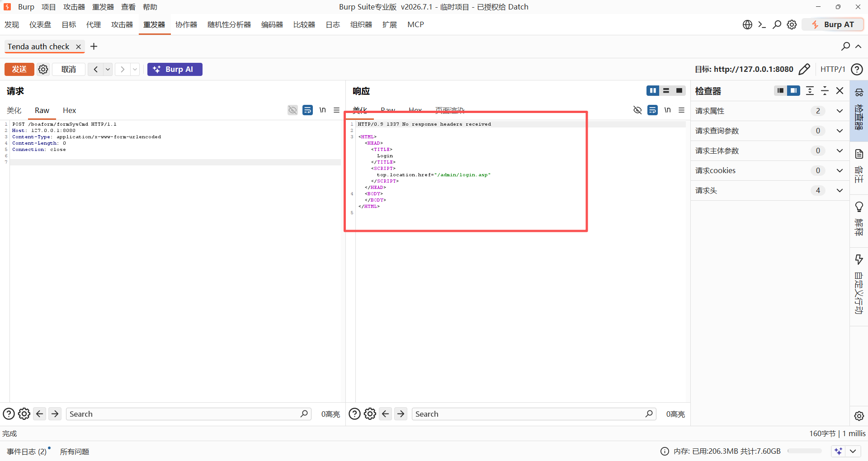Open the request search settings gear
Image resolution: width=868 pixels, height=461 pixels.
[x=24, y=414]
